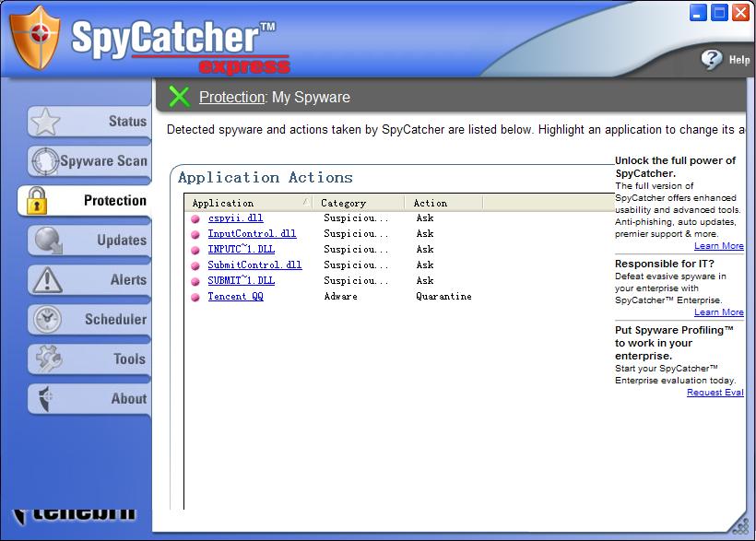The image size is (756, 541).
Task: Click the warning triangle icon beside Alerts
Action: [47, 280]
